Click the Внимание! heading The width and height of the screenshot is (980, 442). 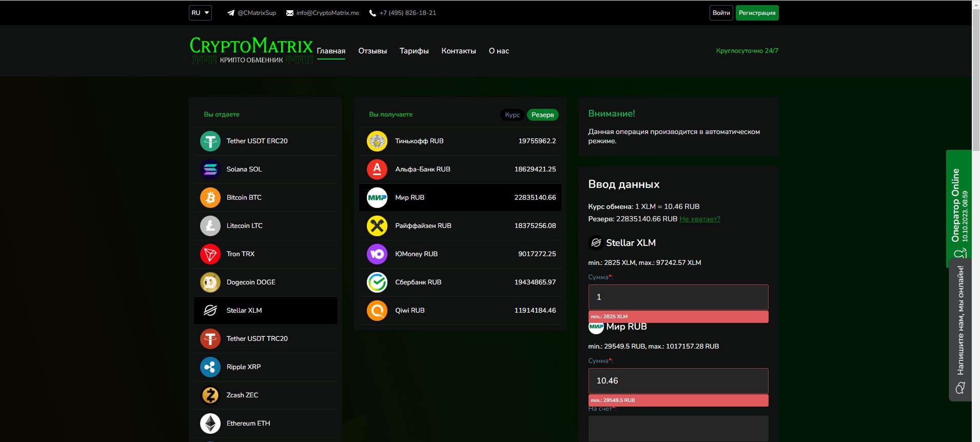click(x=612, y=113)
